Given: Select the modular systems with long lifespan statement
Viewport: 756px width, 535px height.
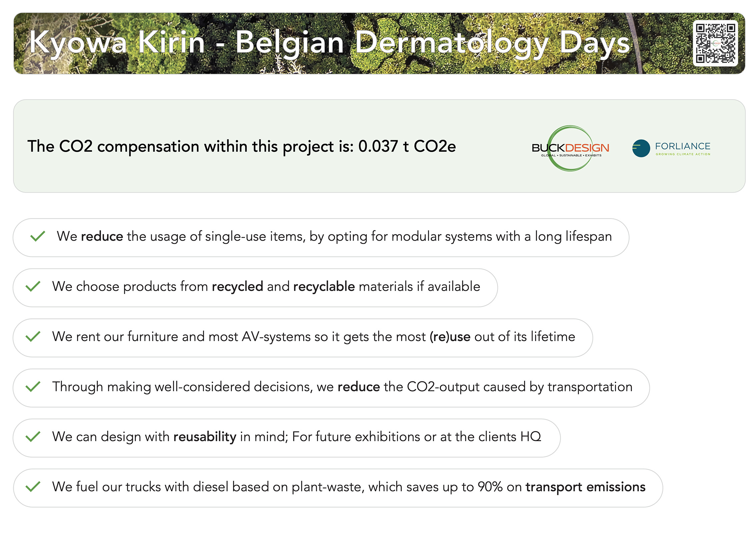Looking at the screenshot, I should pos(334,236).
